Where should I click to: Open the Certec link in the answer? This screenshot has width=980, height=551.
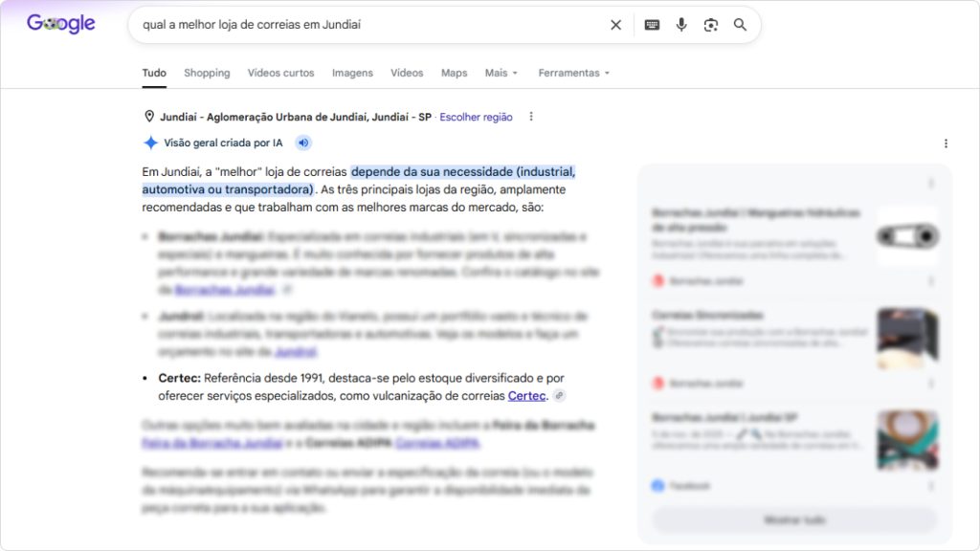click(526, 395)
